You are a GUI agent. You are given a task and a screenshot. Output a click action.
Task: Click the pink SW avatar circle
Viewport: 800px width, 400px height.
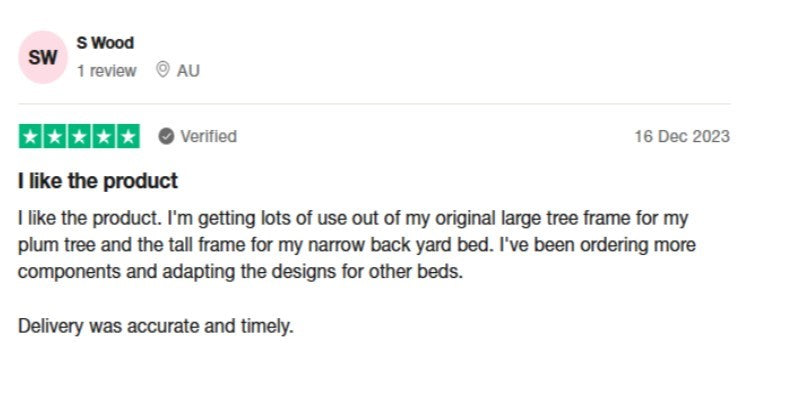[43, 58]
